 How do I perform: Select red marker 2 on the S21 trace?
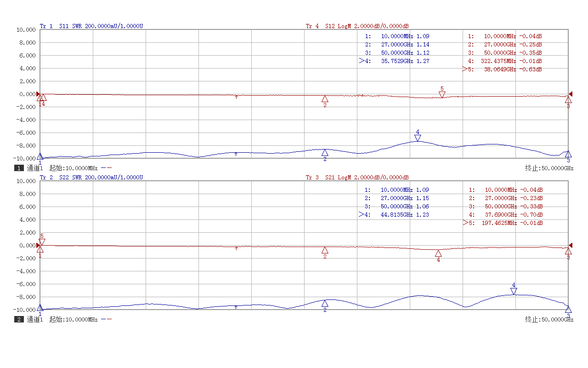pyautogui.click(x=325, y=250)
